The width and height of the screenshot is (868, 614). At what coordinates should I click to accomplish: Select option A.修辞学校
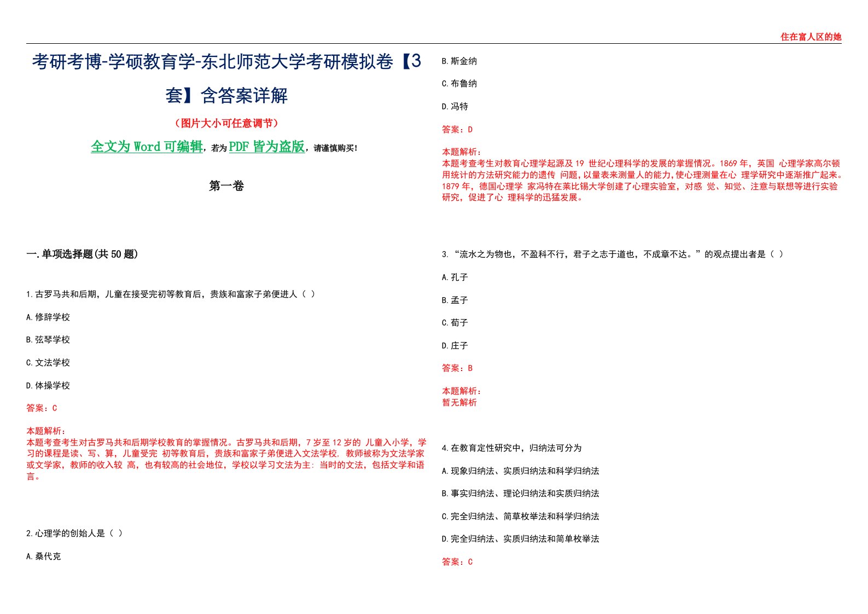[48, 317]
